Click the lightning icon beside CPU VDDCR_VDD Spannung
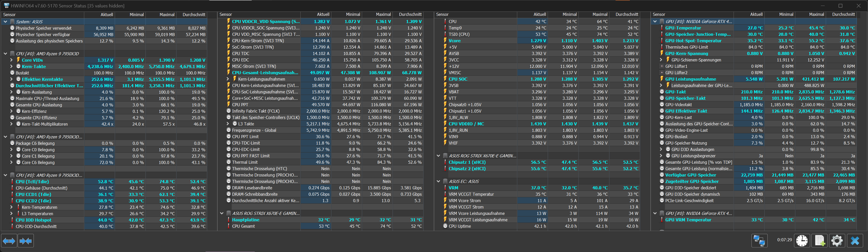This screenshot has height=252, width=868. click(228, 21)
